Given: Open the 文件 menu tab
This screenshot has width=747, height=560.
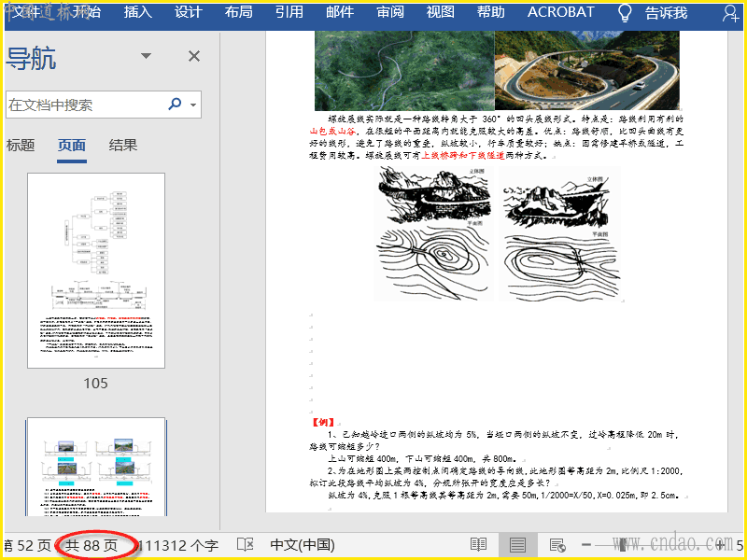Looking at the screenshot, I should tap(24, 12).
